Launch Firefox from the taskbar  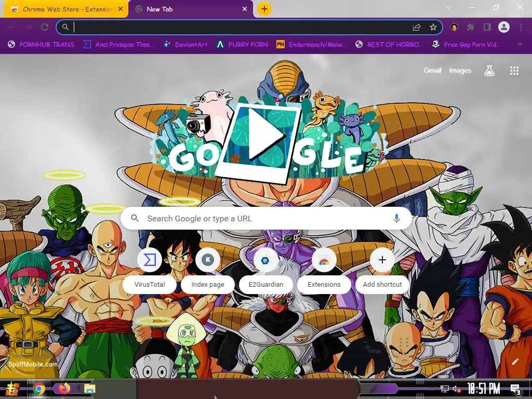coord(64,389)
